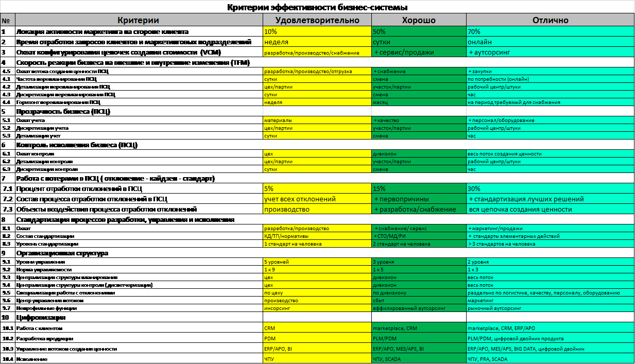Click the 'материалы' cell
The height and width of the screenshot is (364, 635).
[x=317, y=120]
